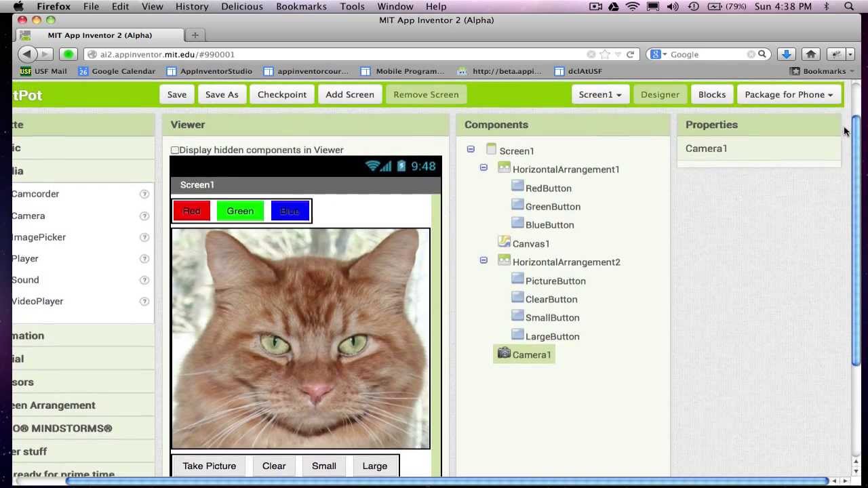
Task: Click the VideoPlayer help question-mark icon
Action: coord(144,302)
